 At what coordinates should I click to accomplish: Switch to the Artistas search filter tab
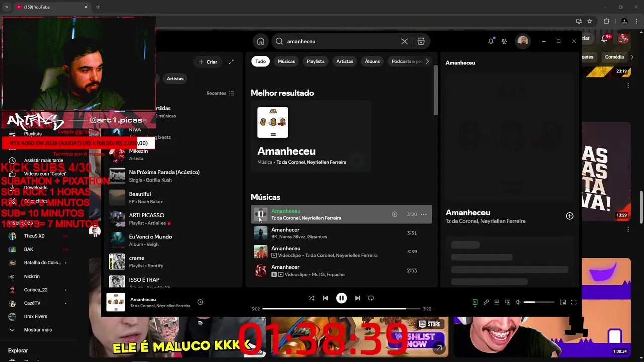345,61
